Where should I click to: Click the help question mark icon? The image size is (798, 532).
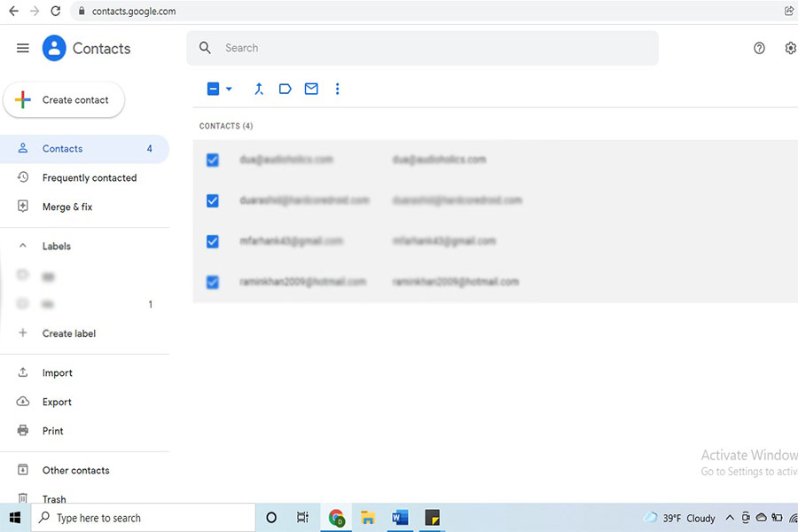(759, 49)
